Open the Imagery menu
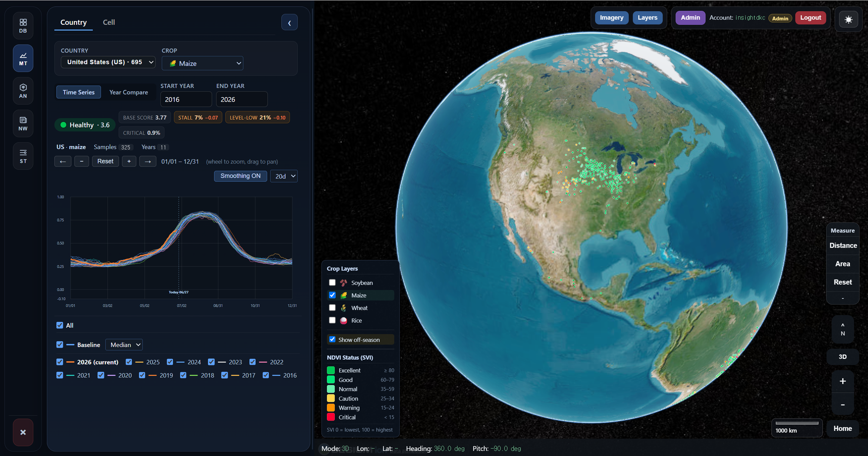The image size is (868, 456). pos(611,18)
